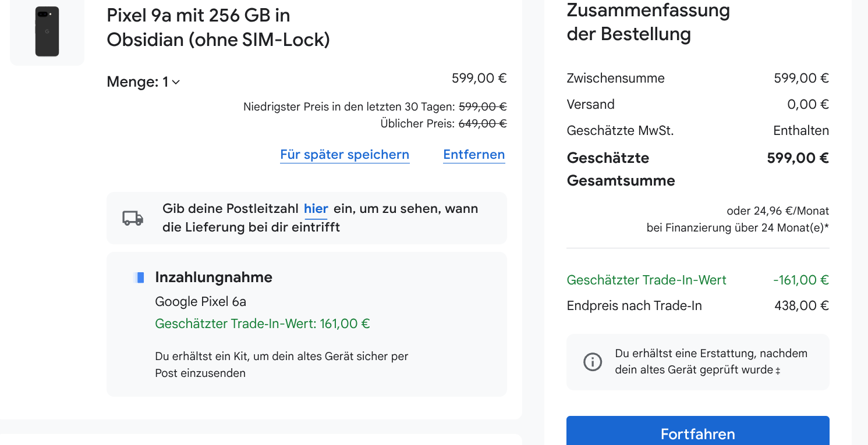Screen dimensions: 868x445
Task: Click the 'Zusammenfassung der Bestellung' heading
Action: (x=648, y=22)
